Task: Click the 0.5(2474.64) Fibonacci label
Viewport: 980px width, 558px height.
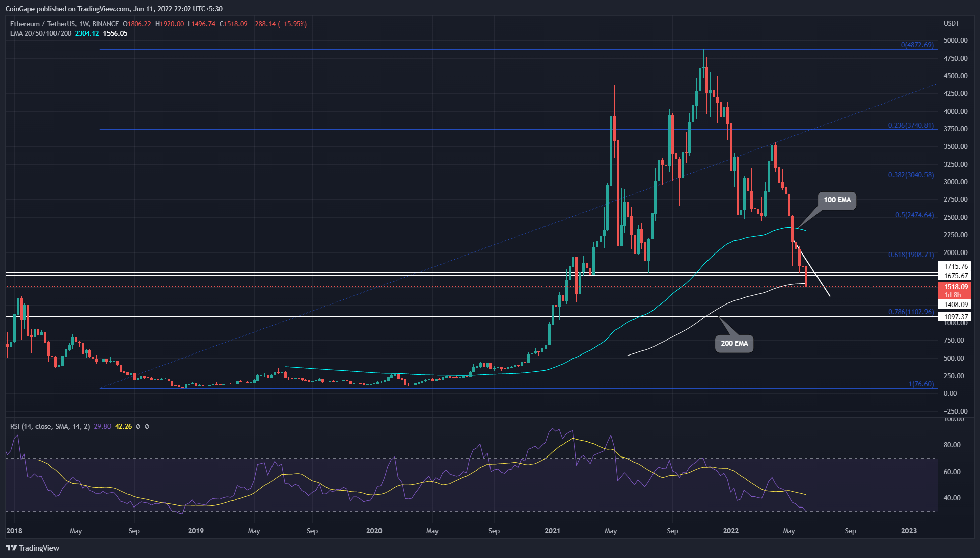Action: [914, 215]
